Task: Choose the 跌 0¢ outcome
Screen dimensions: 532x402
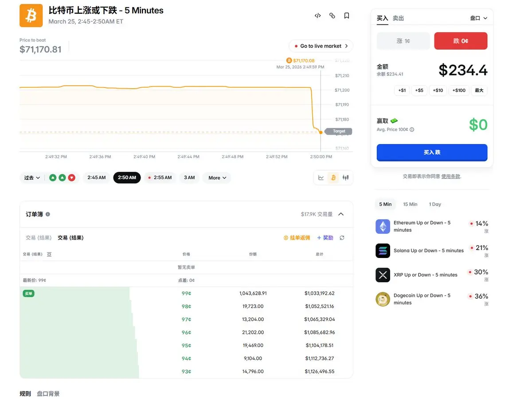Action: coord(461,41)
